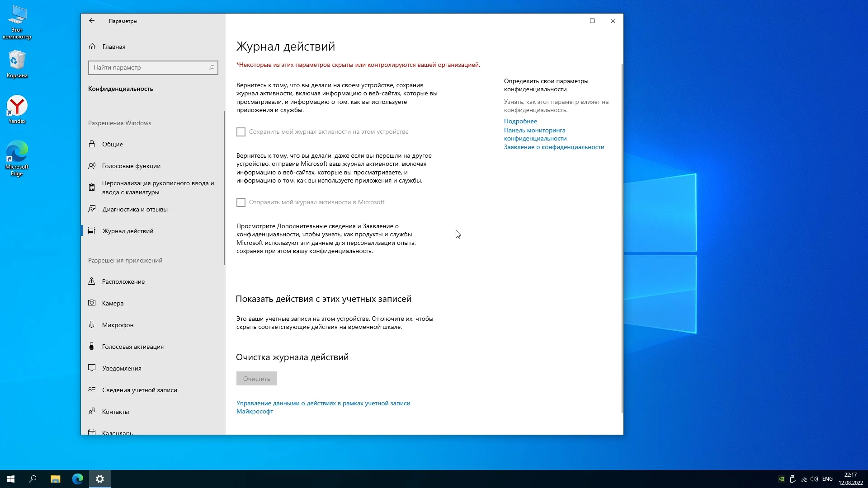
Task: Click the back arrow in Settings header
Action: click(x=92, y=21)
